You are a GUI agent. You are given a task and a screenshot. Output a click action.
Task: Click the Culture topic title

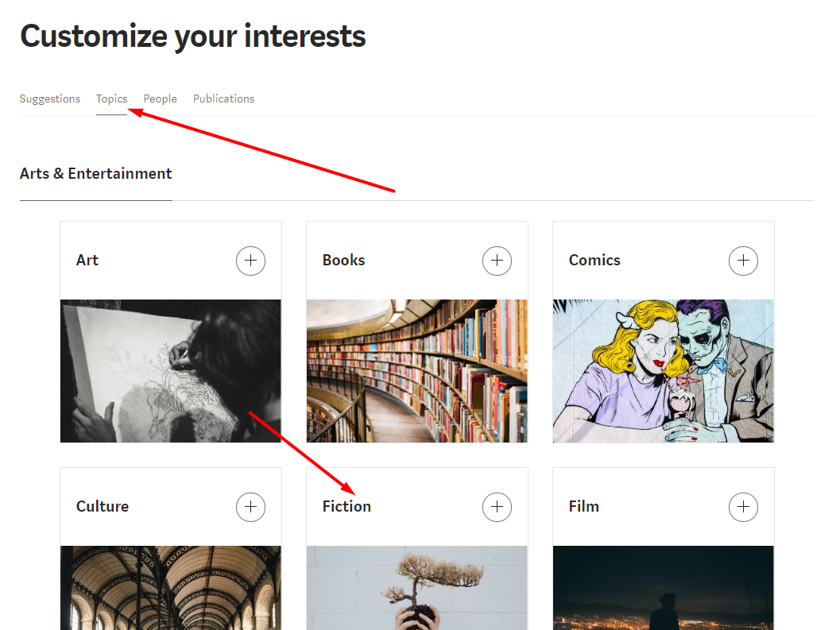[x=103, y=507]
